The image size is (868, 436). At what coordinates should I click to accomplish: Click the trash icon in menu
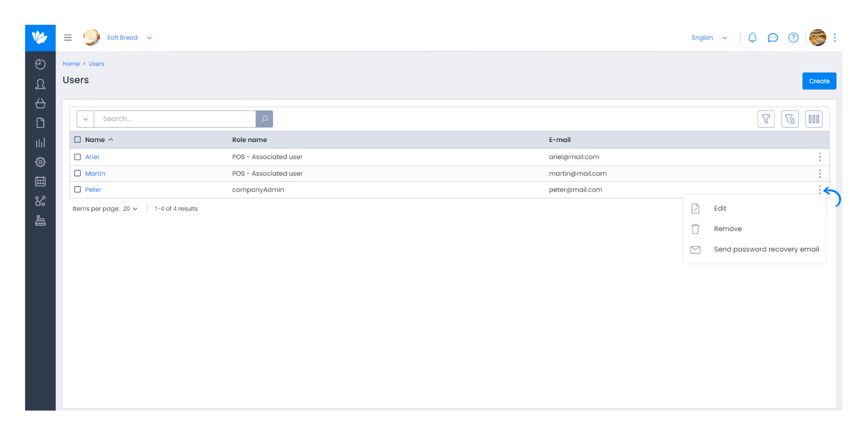coord(695,229)
